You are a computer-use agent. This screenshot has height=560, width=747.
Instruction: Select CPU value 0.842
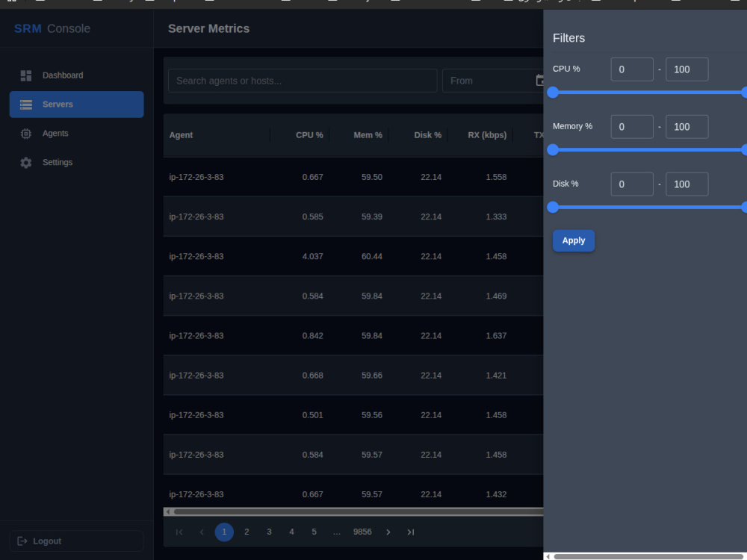(x=312, y=336)
